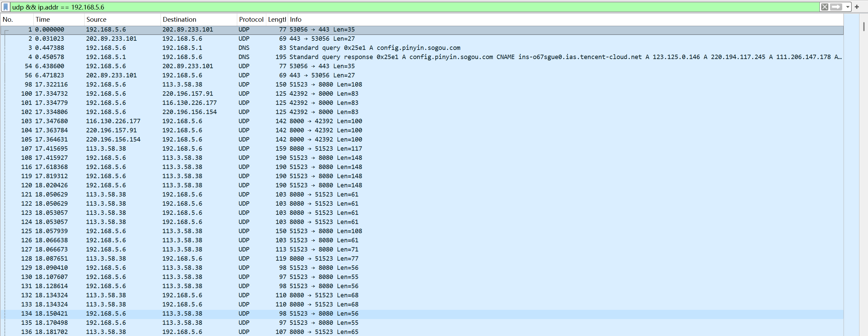Screen dimensions: 868x336
Task: Select packet 127 with Len=71
Action: click(422, 250)
